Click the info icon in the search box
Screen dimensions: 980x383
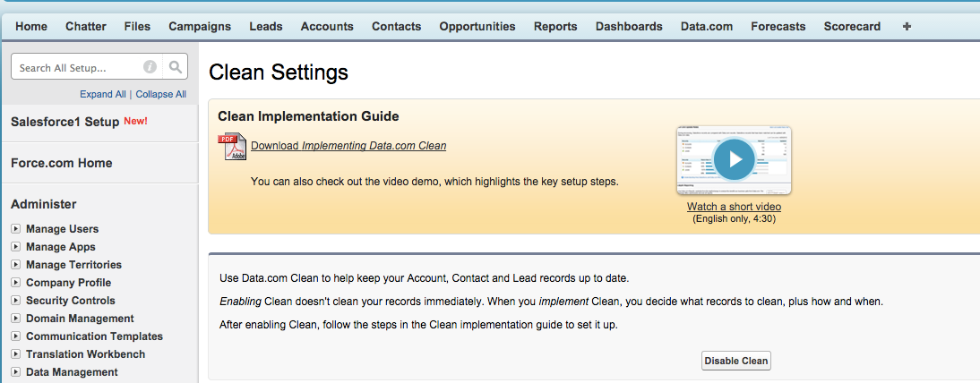(x=150, y=67)
